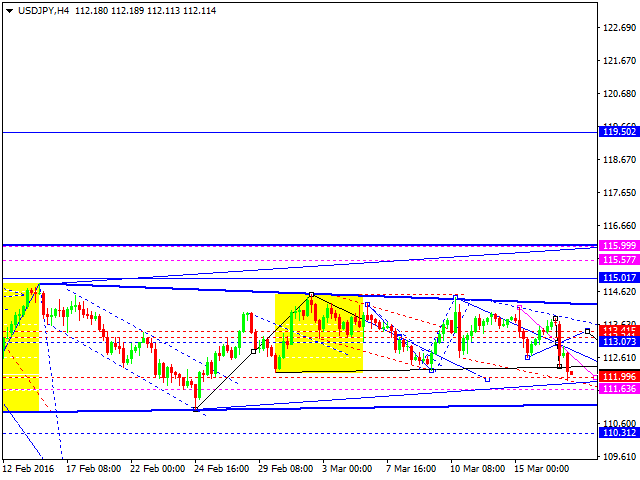Viewport: 640px width, 480px height.
Task: Select the magenta 115.577 price tag
Action: pos(616,260)
